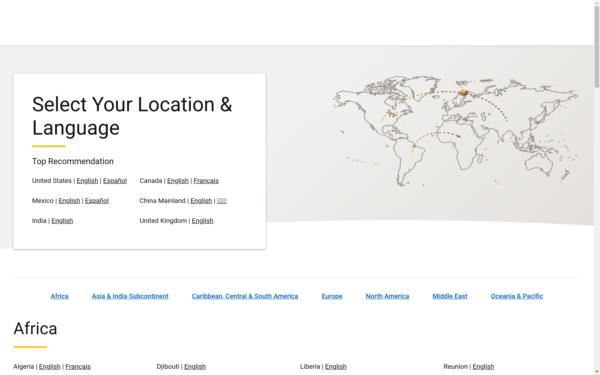Select Algeria English link

coord(50,367)
